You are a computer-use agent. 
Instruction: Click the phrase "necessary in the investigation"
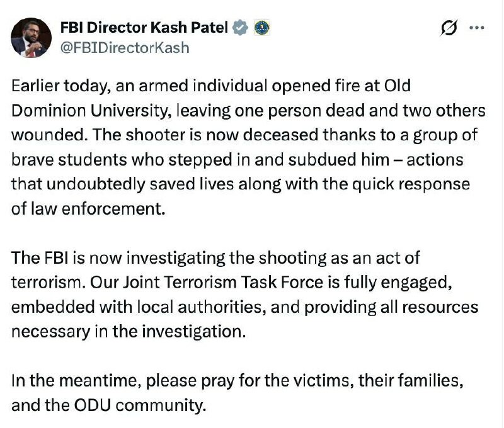(x=128, y=332)
